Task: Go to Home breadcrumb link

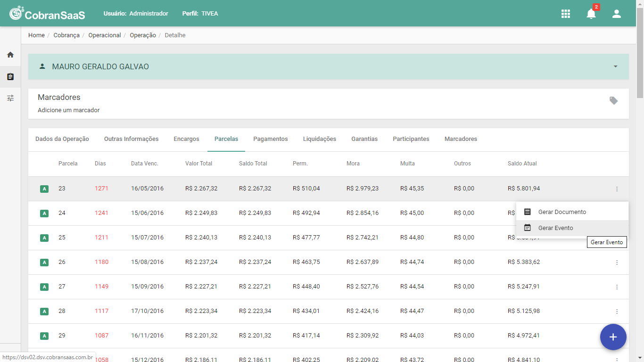Action: coord(36,35)
